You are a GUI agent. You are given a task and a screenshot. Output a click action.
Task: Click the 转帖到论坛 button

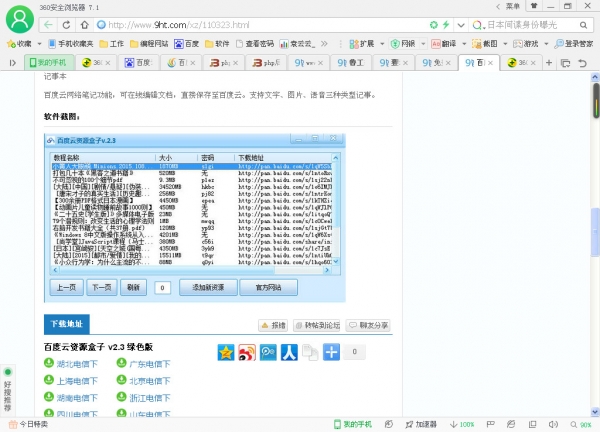pyautogui.click(x=317, y=325)
